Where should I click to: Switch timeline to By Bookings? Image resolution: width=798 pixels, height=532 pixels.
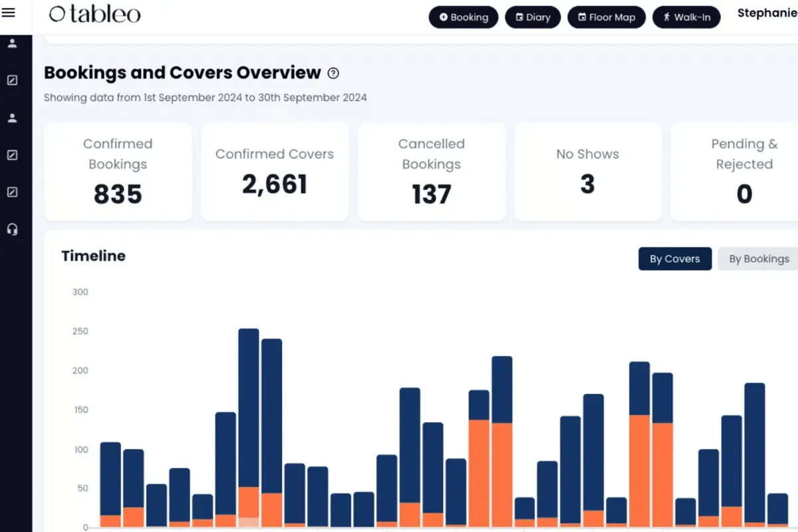click(x=759, y=259)
